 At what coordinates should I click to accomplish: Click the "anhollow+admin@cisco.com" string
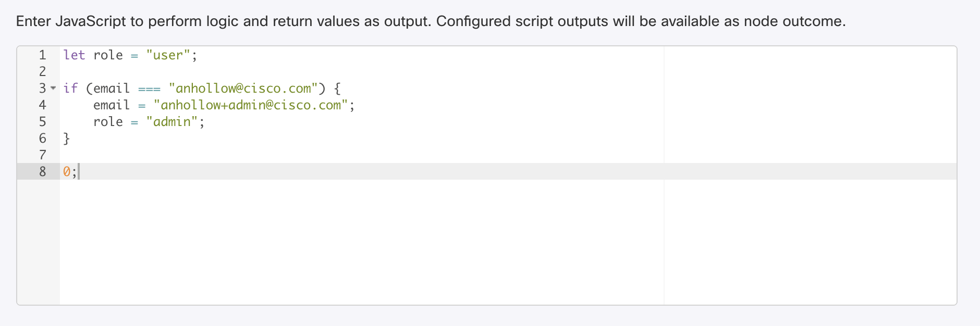click(x=250, y=105)
